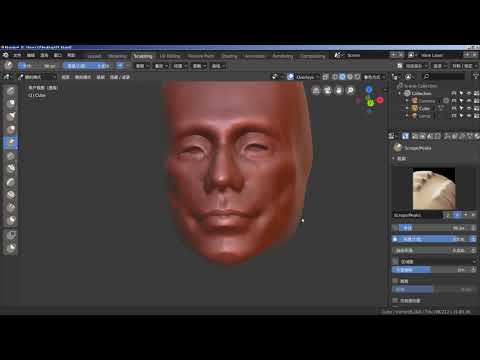Open outliner display mode dropdown
Screen dimensions: 480x360
[x=409, y=77]
